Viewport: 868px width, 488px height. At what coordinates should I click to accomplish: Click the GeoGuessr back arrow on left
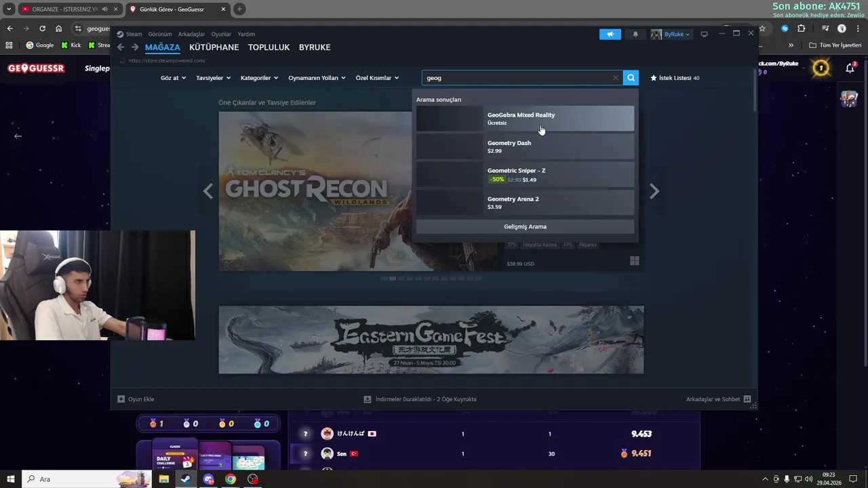(x=18, y=136)
